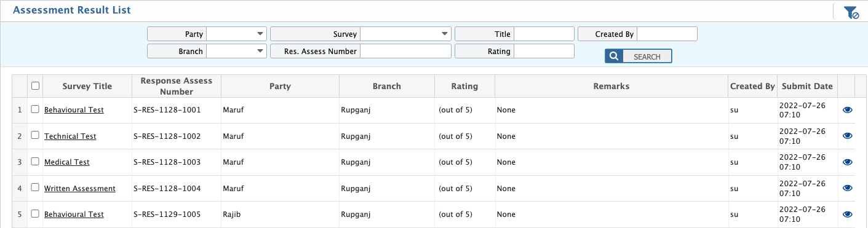Screen dimensions: 868x228
Task: Check the Written Assessment row checkbox
Action: (x=35, y=187)
